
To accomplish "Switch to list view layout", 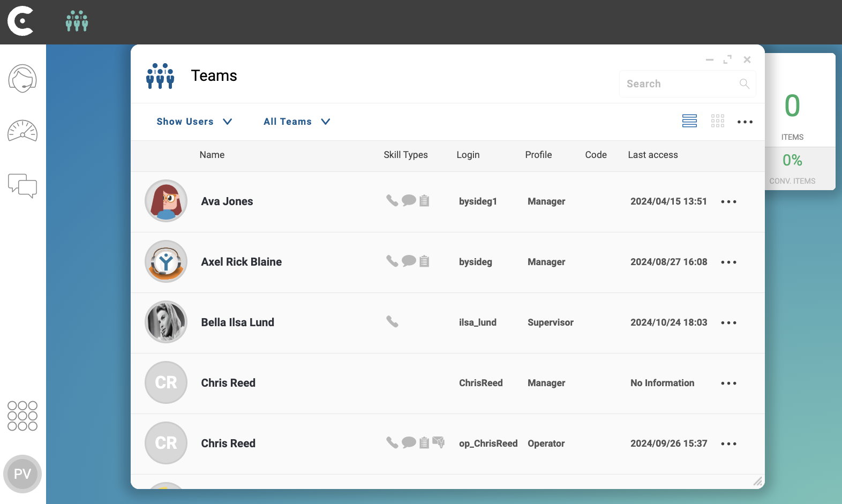I will click(689, 121).
